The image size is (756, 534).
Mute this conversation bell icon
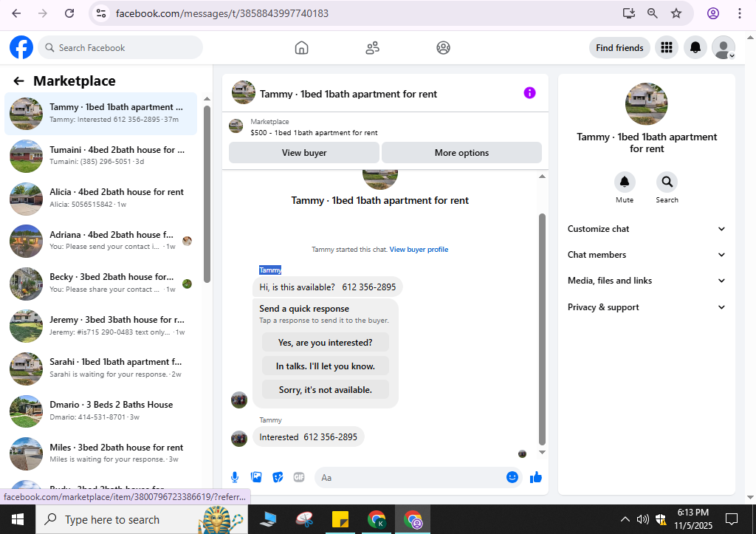pos(625,182)
